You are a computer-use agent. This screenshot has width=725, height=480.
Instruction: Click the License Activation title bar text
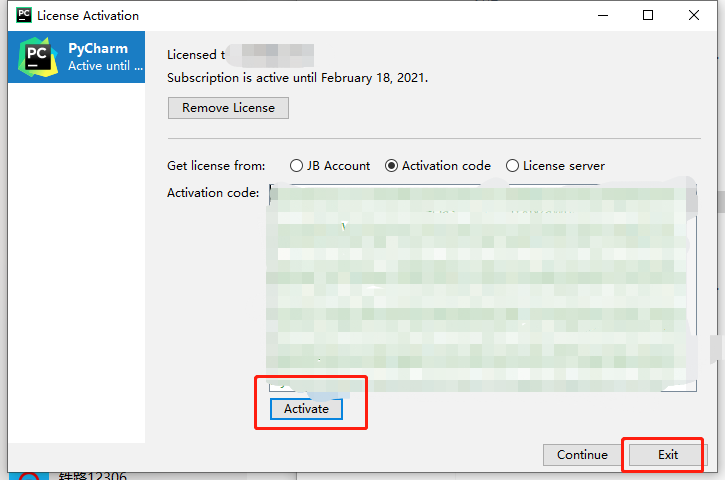88,16
